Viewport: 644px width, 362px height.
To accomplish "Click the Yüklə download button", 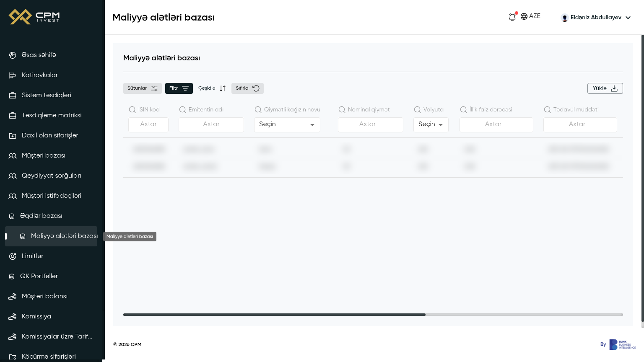I will (x=605, y=88).
